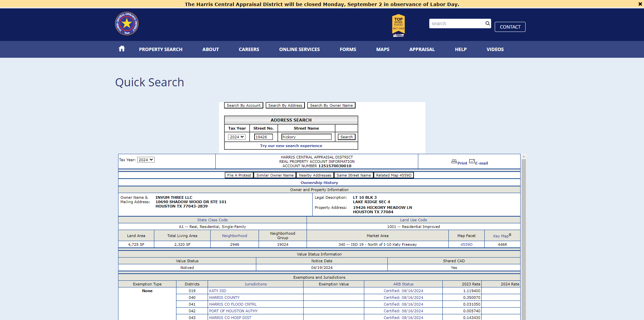Open PORT OF HOUSTON AUTHY link
Viewport: 644px width, 320px height.
pyautogui.click(x=233, y=311)
